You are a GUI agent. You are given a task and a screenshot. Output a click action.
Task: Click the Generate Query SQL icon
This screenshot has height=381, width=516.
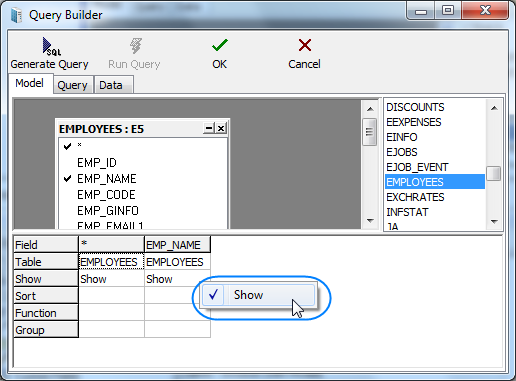click(x=51, y=46)
